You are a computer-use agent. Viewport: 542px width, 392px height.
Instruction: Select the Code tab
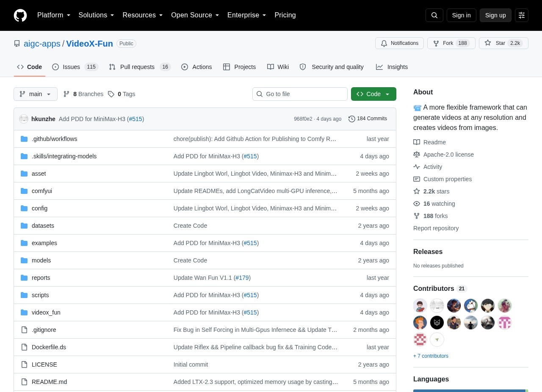point(30,67)
